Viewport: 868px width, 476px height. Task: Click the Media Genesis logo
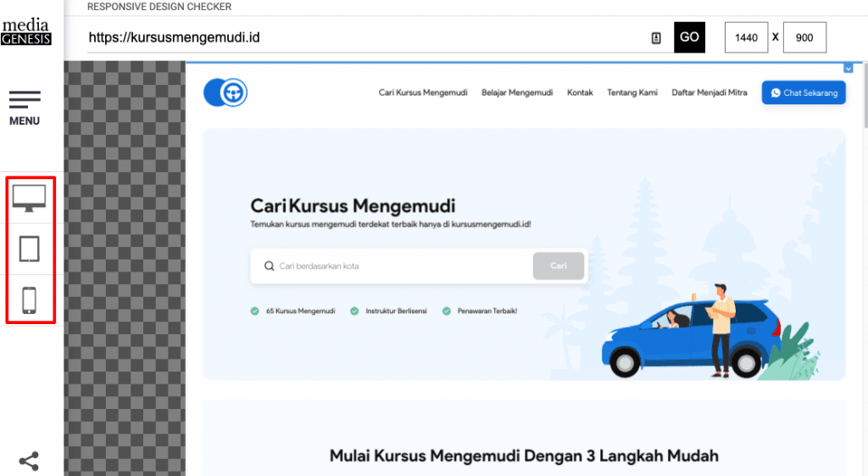pos(25,32)
